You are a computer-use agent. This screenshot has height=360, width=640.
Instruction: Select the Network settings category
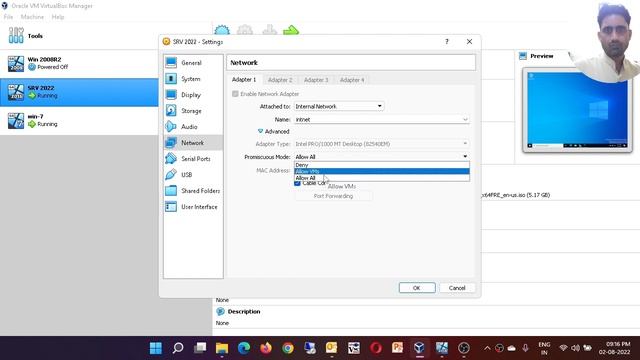[x=193, y=143]
